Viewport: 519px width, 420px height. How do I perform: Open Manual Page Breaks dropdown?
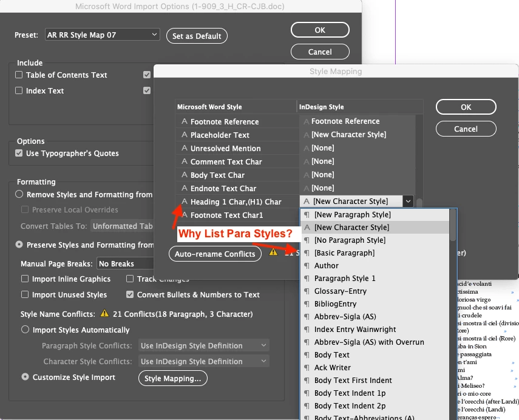pos(126,264)
